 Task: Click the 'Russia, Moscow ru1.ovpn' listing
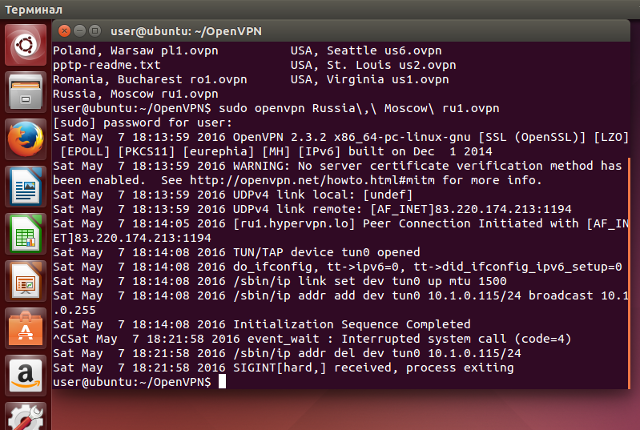136,94
